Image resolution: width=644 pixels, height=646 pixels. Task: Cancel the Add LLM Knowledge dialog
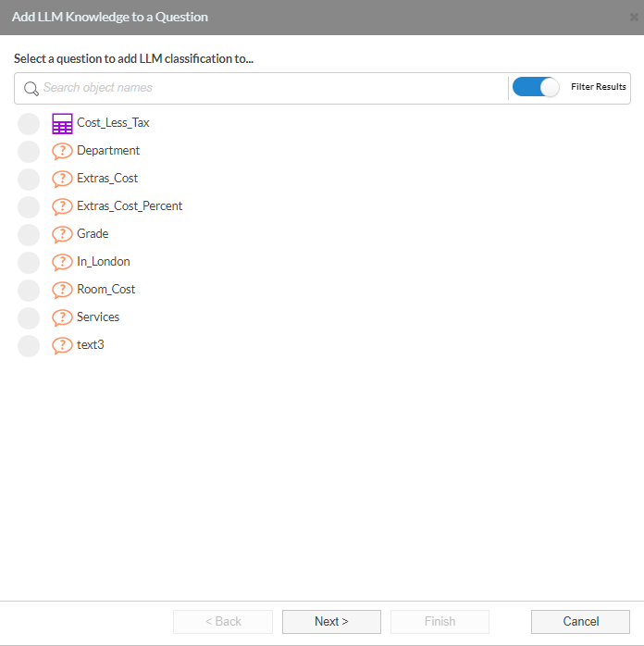pyautogui.click(x=580, y=621)
